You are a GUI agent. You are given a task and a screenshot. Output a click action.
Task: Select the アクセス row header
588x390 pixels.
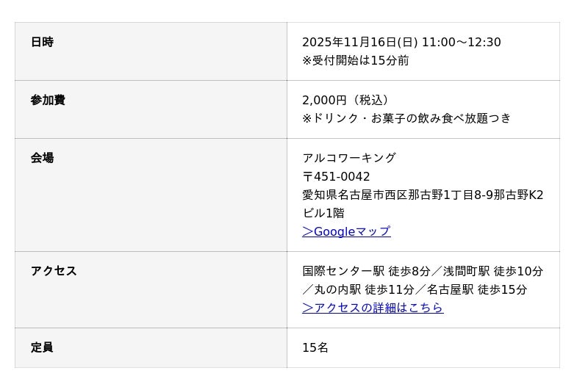click(54, 272)
